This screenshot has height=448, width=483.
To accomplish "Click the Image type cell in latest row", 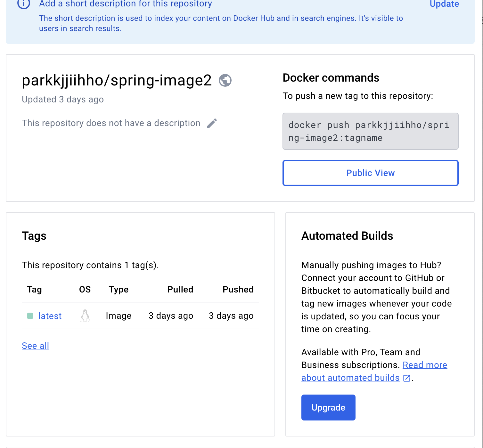I will click(x=119, y=316).
